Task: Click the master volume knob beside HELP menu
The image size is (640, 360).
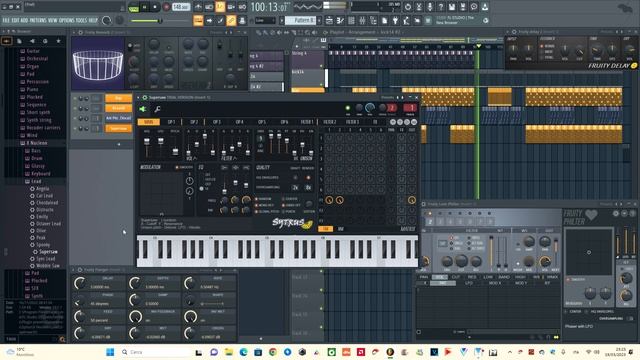Action: coord(107,20)
